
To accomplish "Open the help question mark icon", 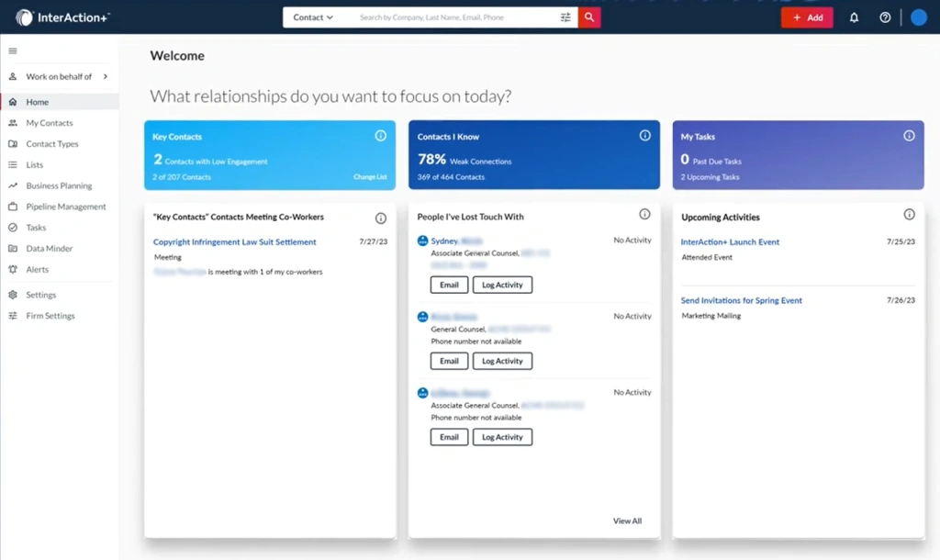I will (x=885, y=17).
